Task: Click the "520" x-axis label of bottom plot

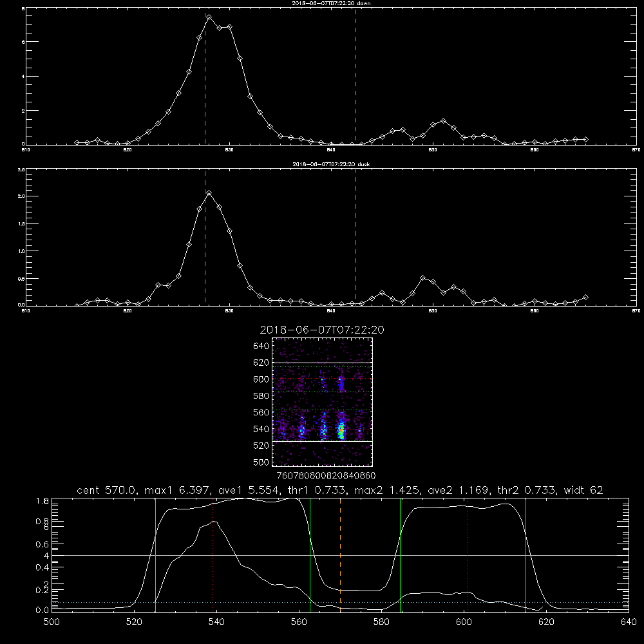Action: [x=135, y=622]
